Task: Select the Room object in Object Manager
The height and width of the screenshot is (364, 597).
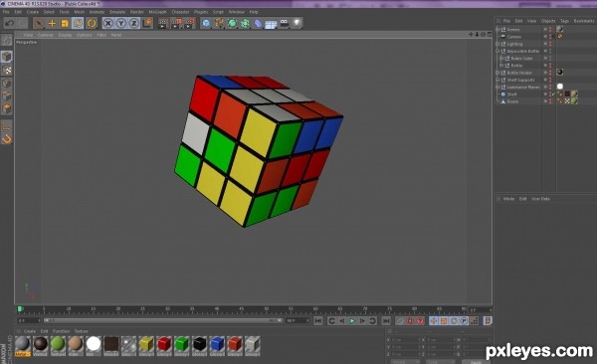Action: pyautogui.click(x=512, y=101)
